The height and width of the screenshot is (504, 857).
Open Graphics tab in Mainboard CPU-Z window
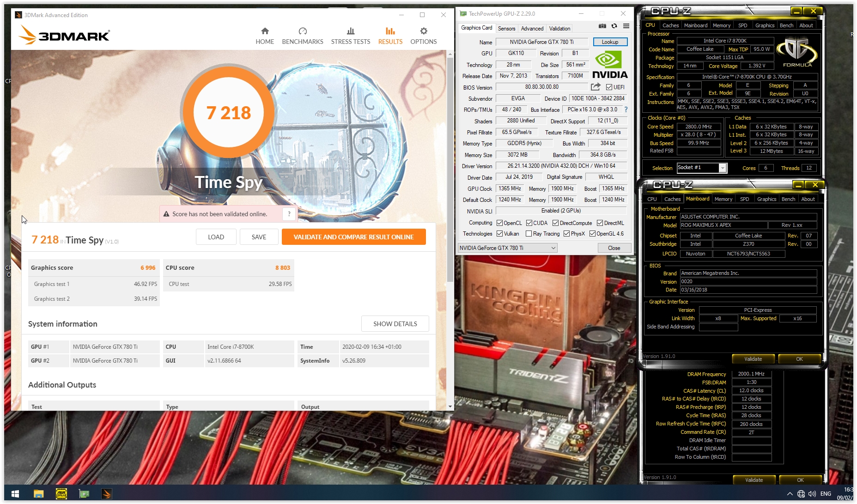point(766,199)
